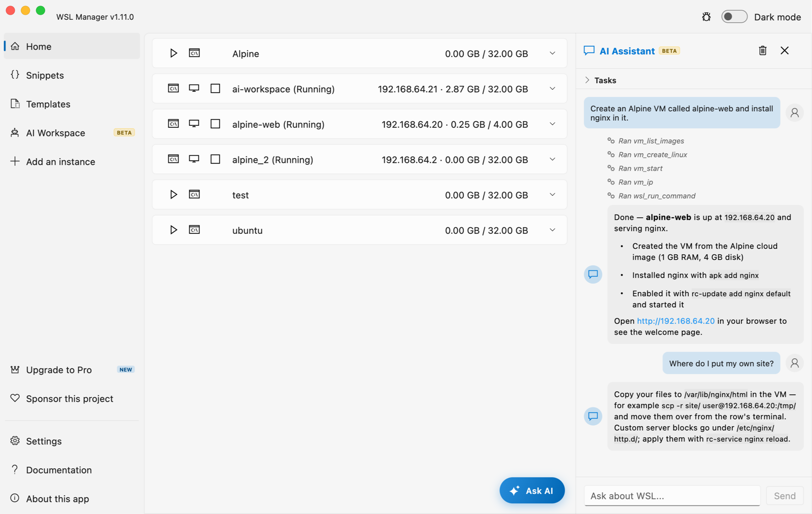Expand the ubuntu row details

click(x=552, y=230)
